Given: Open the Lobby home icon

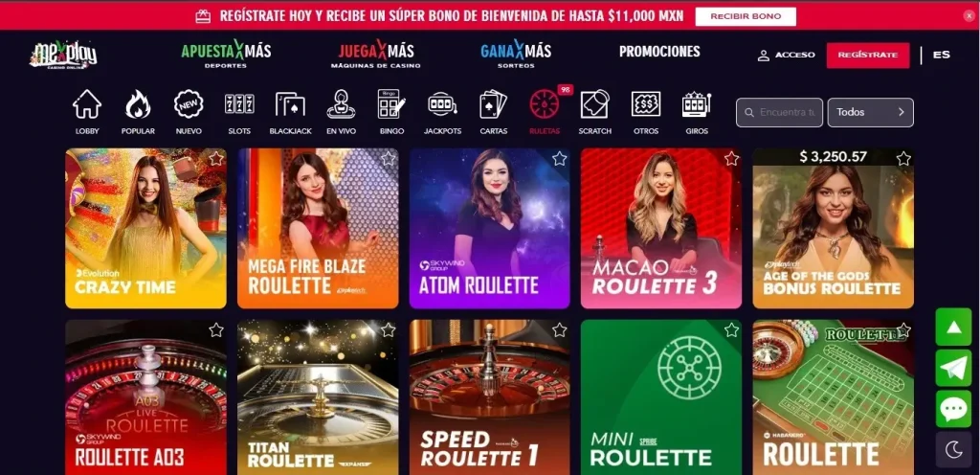Looking at the screenshot, I should point(87,112).
